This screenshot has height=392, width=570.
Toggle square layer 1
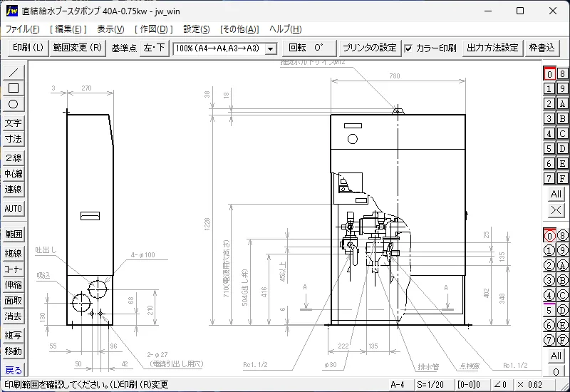click(549, 88)
